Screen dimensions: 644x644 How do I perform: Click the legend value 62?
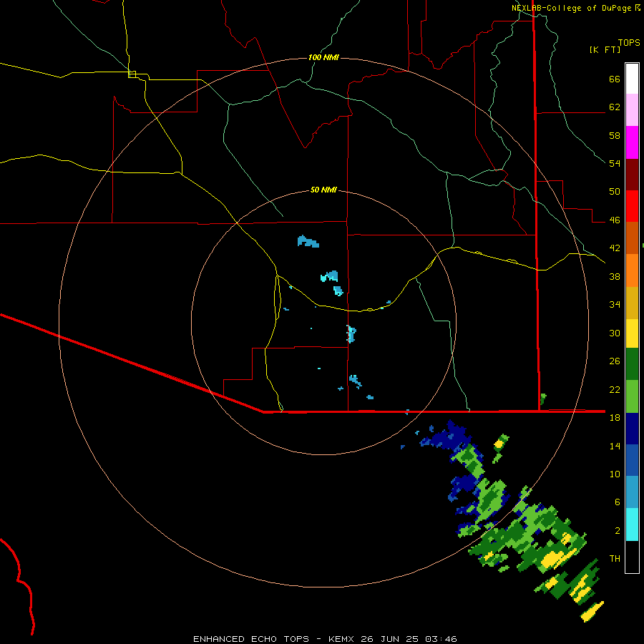[615, 107]
